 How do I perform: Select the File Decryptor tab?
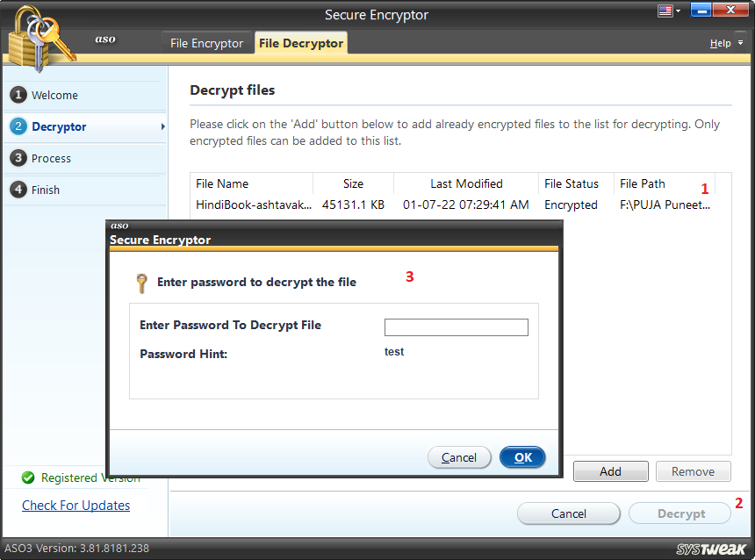pos(300,42)
